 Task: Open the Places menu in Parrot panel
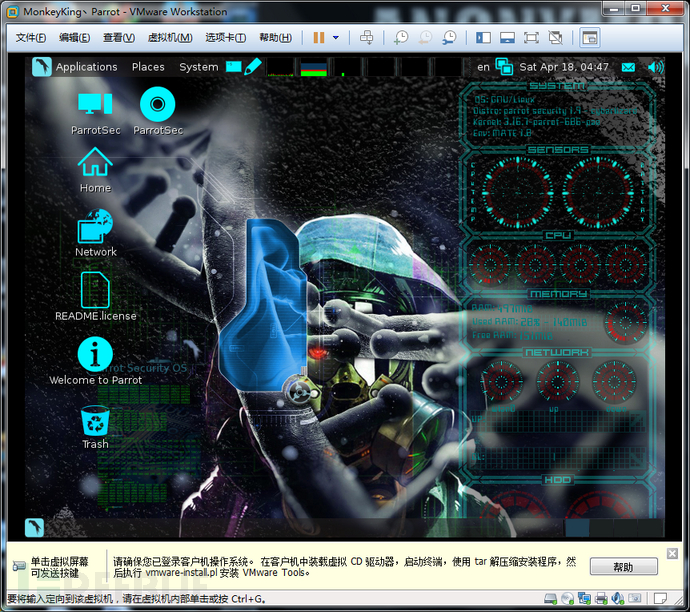[x=148, y=67]
